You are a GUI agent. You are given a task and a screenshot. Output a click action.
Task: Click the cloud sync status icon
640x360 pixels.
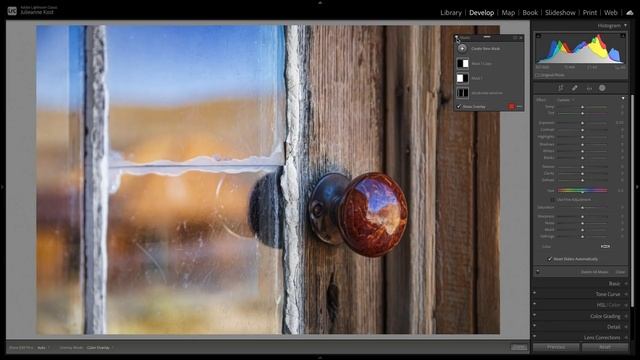[630, 13]
